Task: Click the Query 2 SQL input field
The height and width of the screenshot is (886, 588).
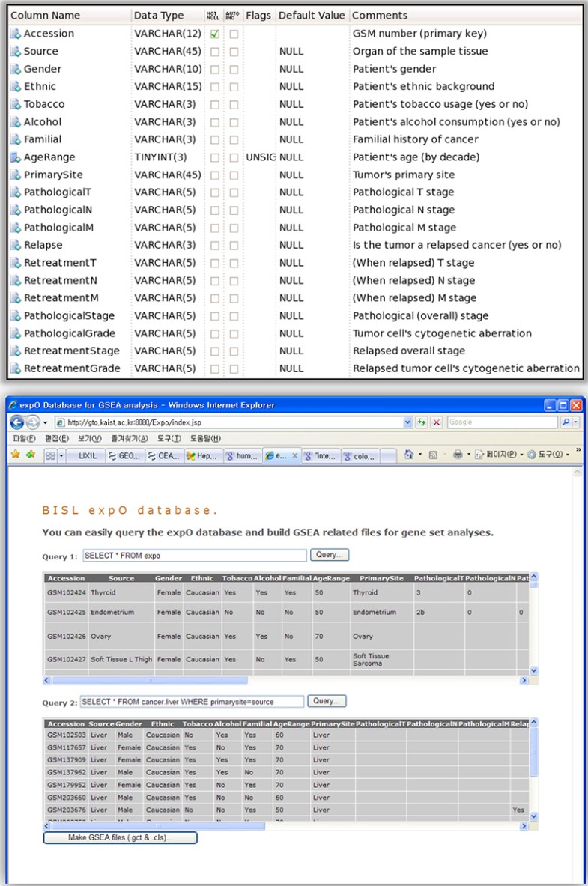Action: tap(193, 701)
